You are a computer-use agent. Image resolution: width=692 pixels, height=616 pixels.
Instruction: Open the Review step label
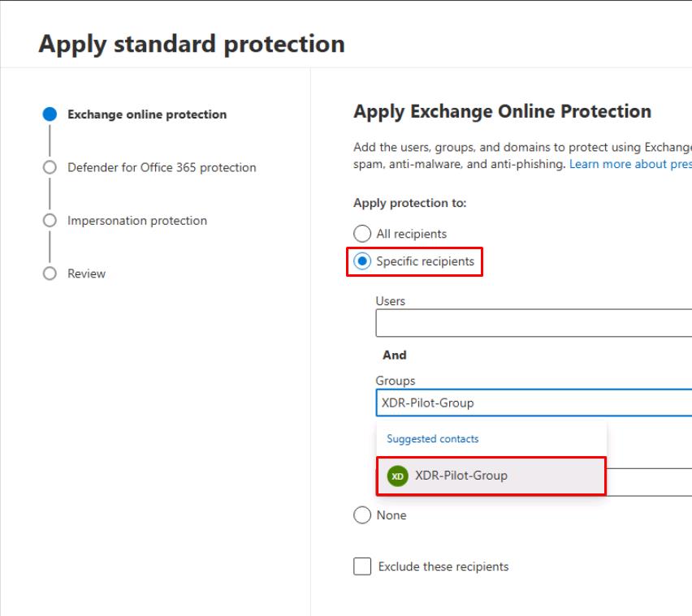pyautogui.click(x=87, y=274)
